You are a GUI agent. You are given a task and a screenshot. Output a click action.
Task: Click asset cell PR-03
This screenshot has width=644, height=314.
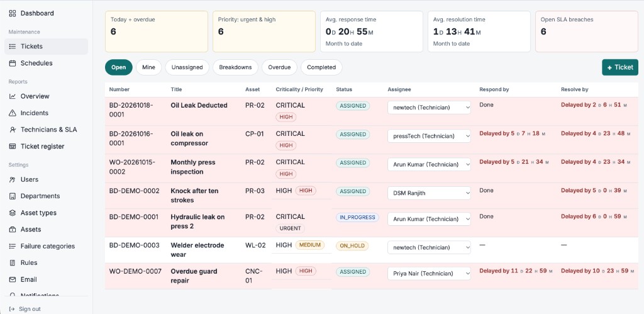pos(255,191)
